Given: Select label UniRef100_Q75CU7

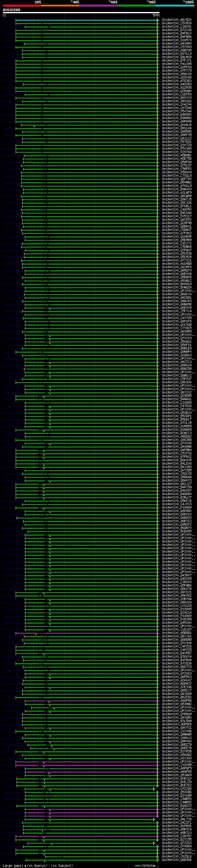Looking at the screenshot, I should pyautogui.click(x=177, y=165).
